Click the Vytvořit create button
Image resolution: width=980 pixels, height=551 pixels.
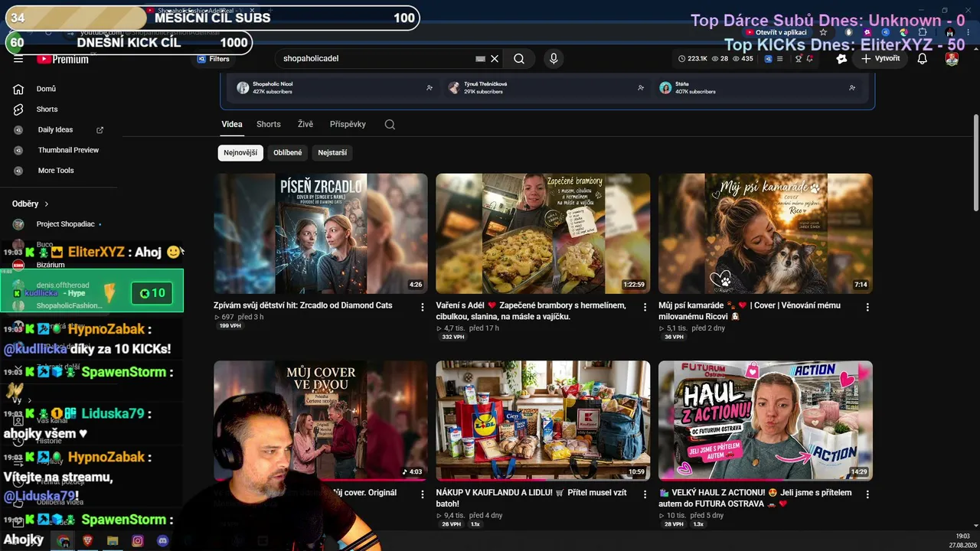coord(880,59)
